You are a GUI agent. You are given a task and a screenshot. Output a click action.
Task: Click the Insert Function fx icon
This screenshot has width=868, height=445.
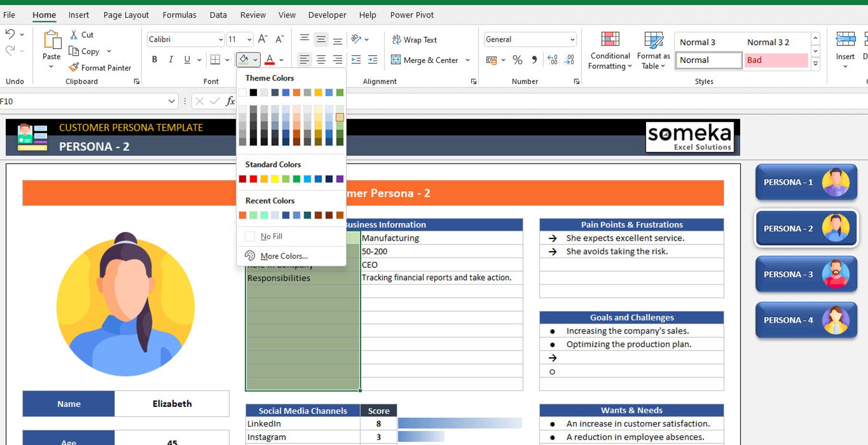click(230, 101)
